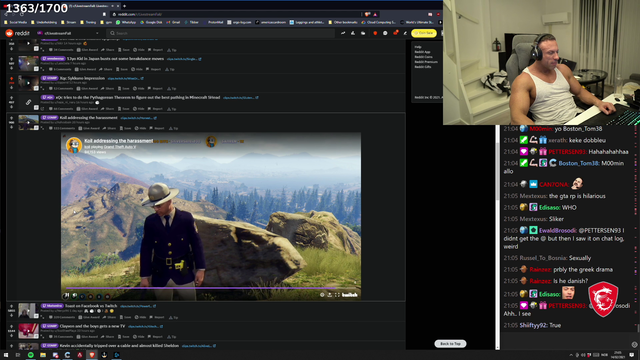
Task: Toggle upvote on Xqc Sykkuno impression post
Action: click(11, 78)
